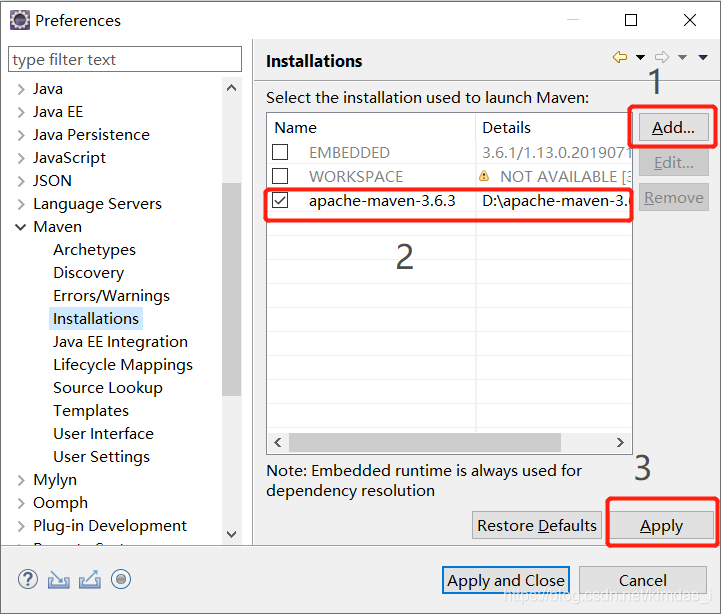Click table horizontal scrollbar left arrow
Viewport: 721px width, 614px height.
point(278,442)
